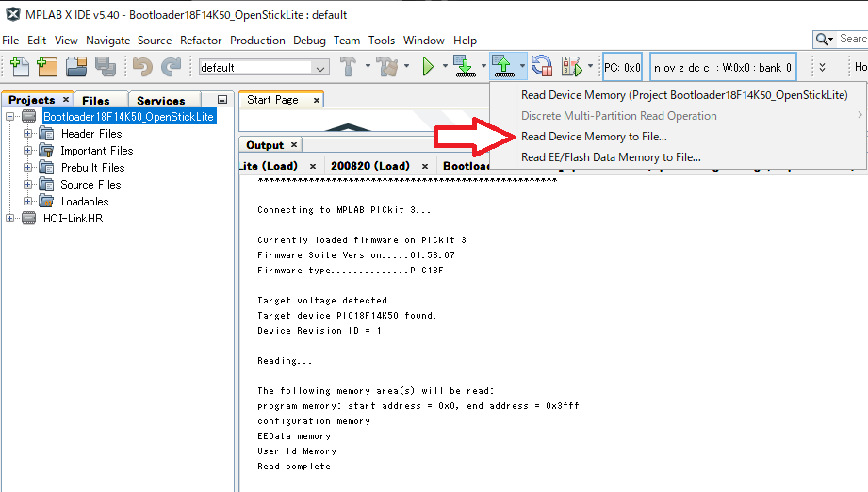Click in the Search input field
The width and height of the screenshot is (868, 492).
853,39
